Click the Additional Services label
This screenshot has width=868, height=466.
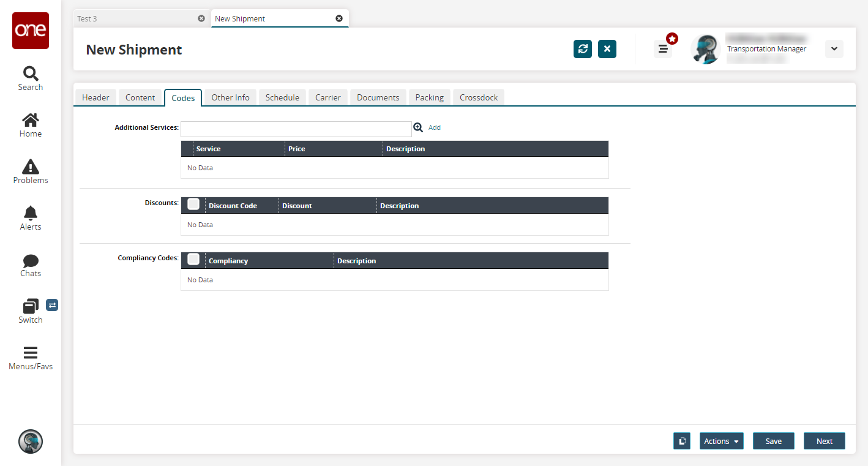[147, 127]
